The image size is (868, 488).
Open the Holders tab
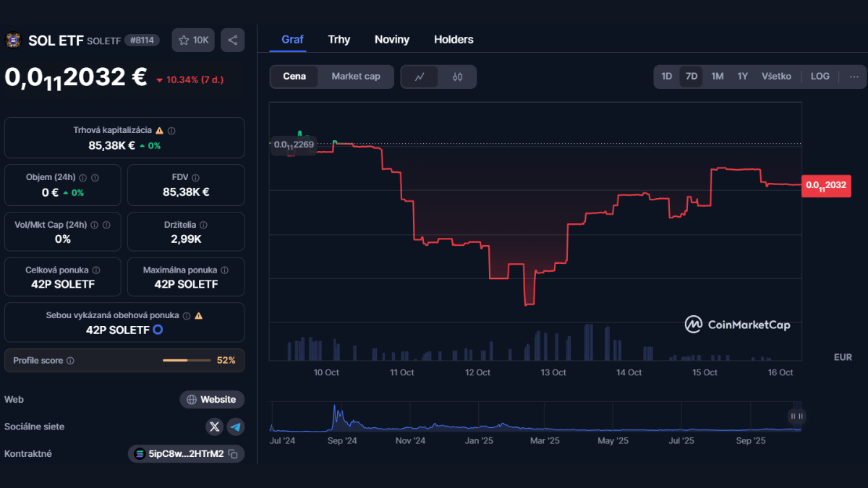pyautogui.click(x=454, y=40)
